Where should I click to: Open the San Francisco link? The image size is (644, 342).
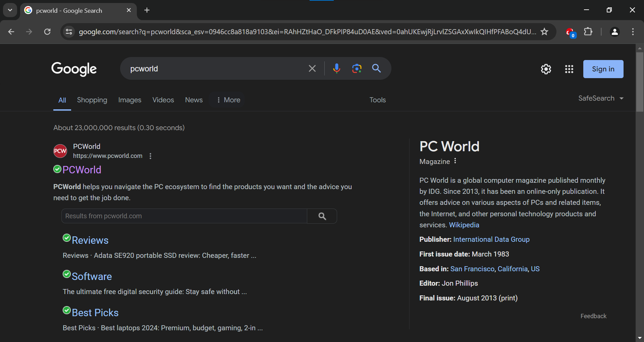[x=472, y=269]
